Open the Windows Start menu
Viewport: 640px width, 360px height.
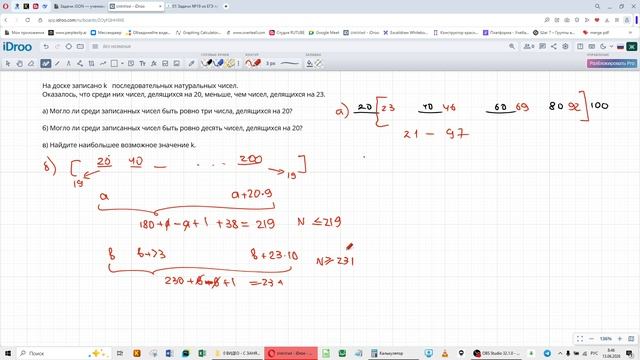(7, 353)
